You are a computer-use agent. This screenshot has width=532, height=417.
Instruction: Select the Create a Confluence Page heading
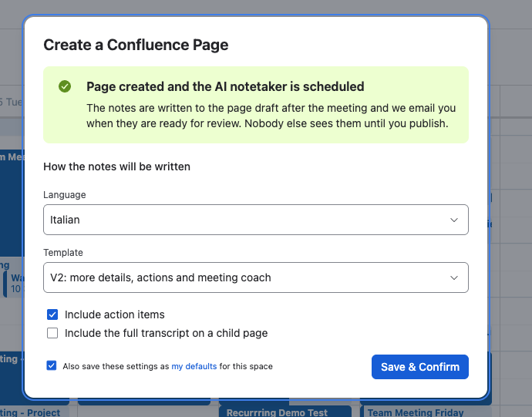point(136,45)
